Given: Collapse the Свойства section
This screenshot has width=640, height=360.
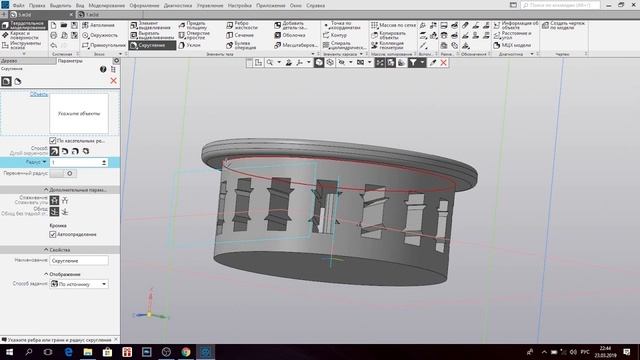Looking at the screenshot, I should tap(46, 249).
